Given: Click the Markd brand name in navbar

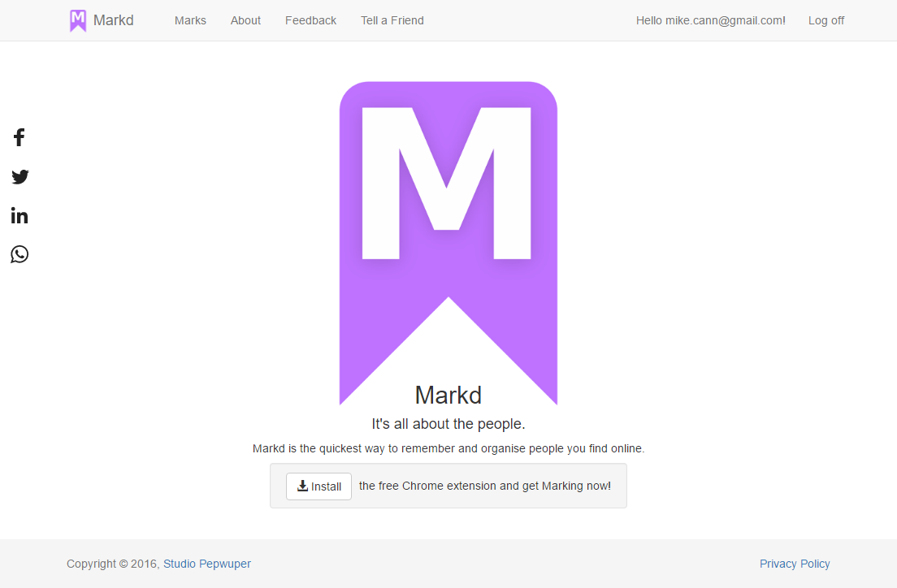Looking at the screenshot, I should tap(114, 20).
